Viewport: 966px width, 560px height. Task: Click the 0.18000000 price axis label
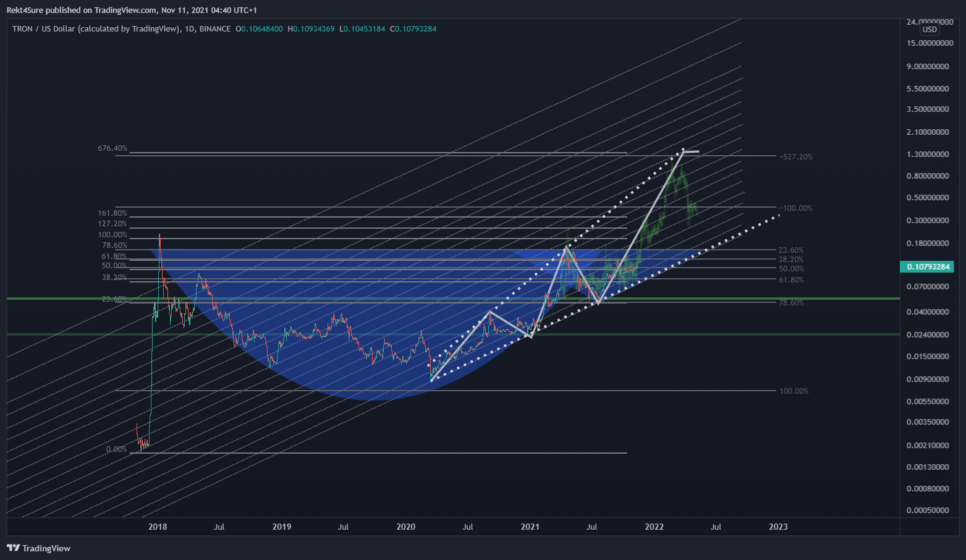coord(928,244)
